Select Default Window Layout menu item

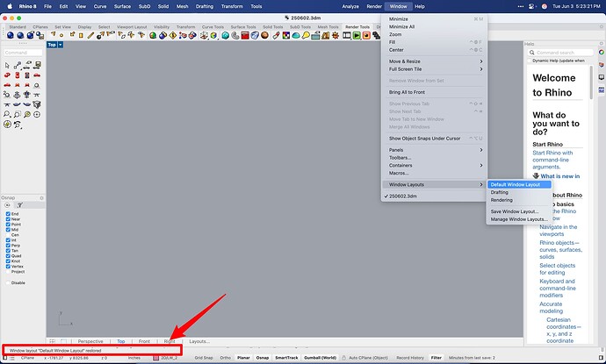[519, 184]
